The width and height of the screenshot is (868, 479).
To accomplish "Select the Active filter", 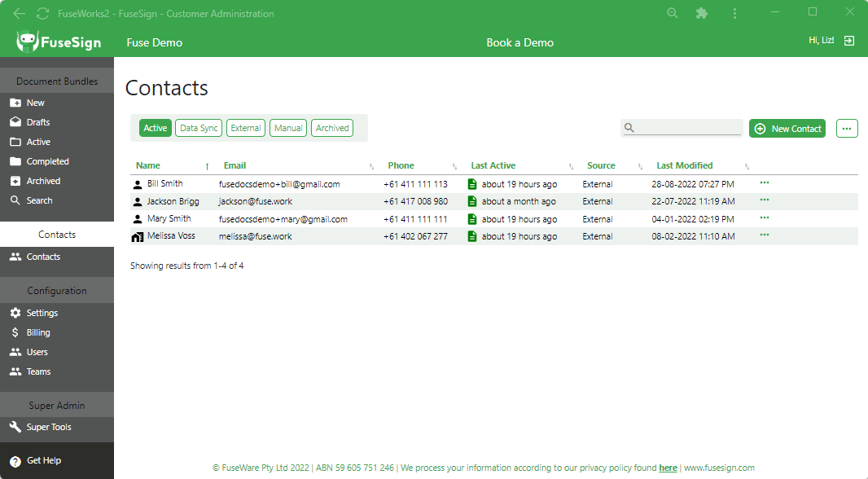I will pyautogui.click(x=155, y=128).
